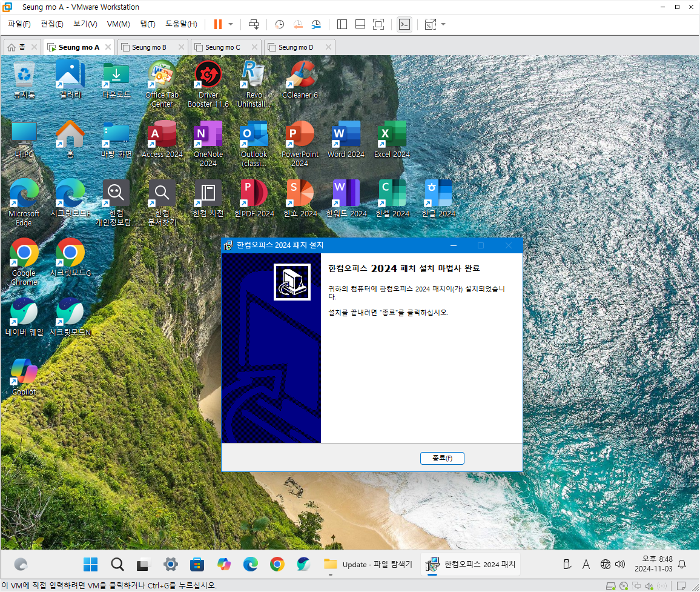Open the volume speaker tray icon
700x592 pixels.
(620, 564)
